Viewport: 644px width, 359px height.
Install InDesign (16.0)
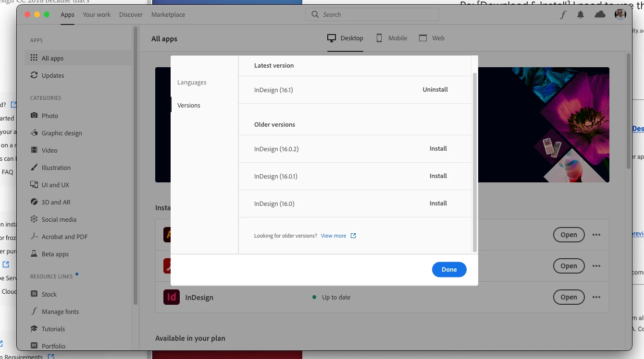coord(438,203)
